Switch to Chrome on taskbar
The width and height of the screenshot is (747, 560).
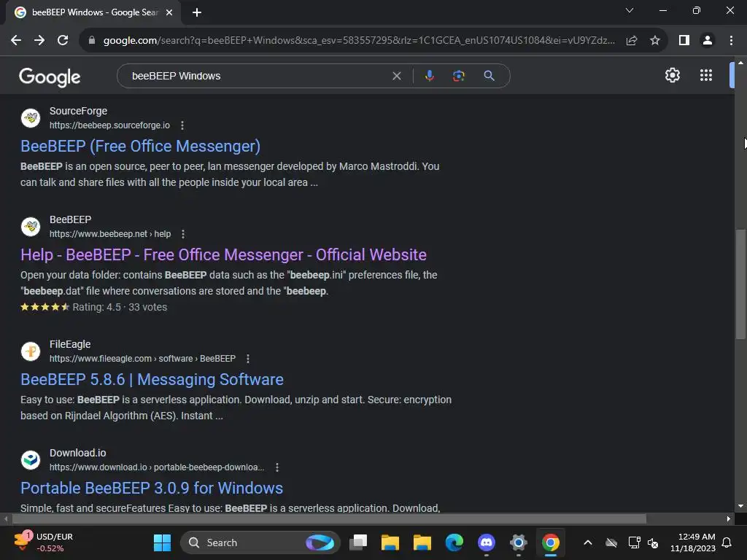pyautogui.click(x=550, y=542)
